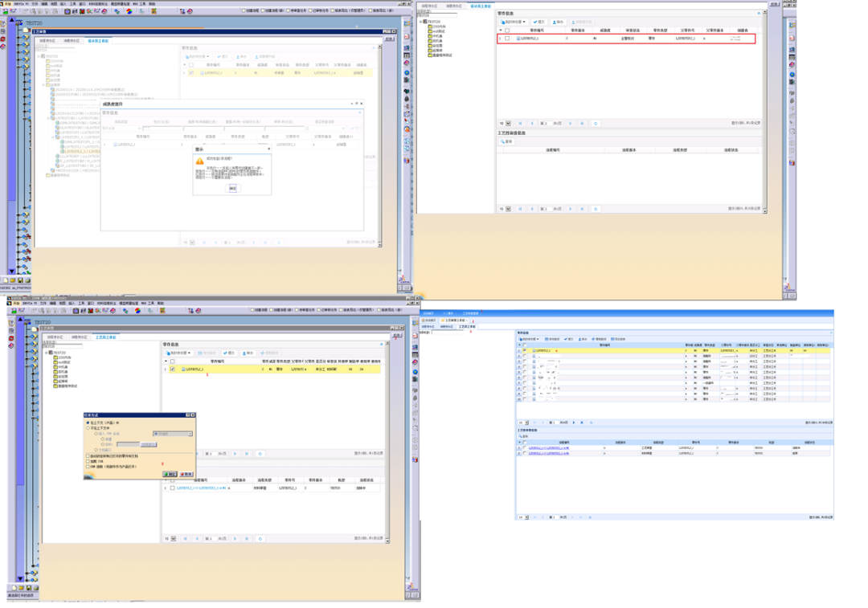Click the color wheel icon in the top-left window's toolbar
Screen dimensions: 868x608
[x=129, y=11]
